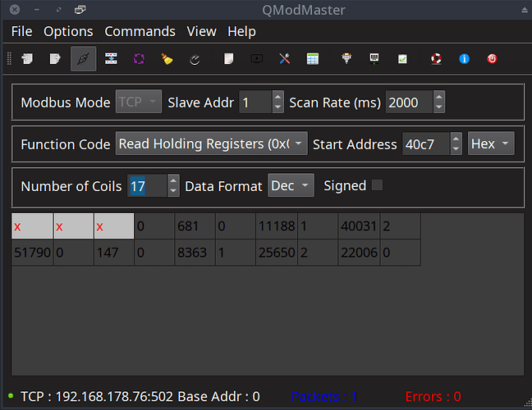Image resolution: width=532 pixels, height=410 pixels.
Task: Open the Hex address format dropdown
Action: tap(491, 143)
